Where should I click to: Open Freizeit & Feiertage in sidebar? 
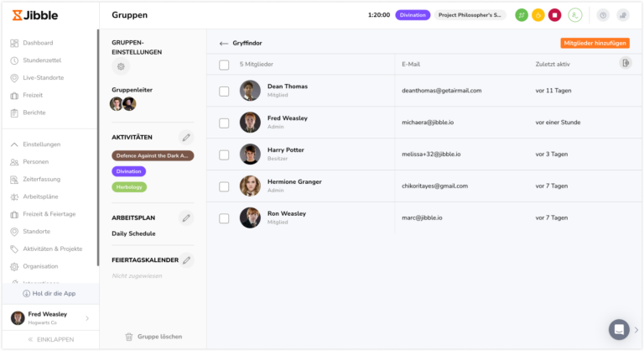(x=49, y=214)
